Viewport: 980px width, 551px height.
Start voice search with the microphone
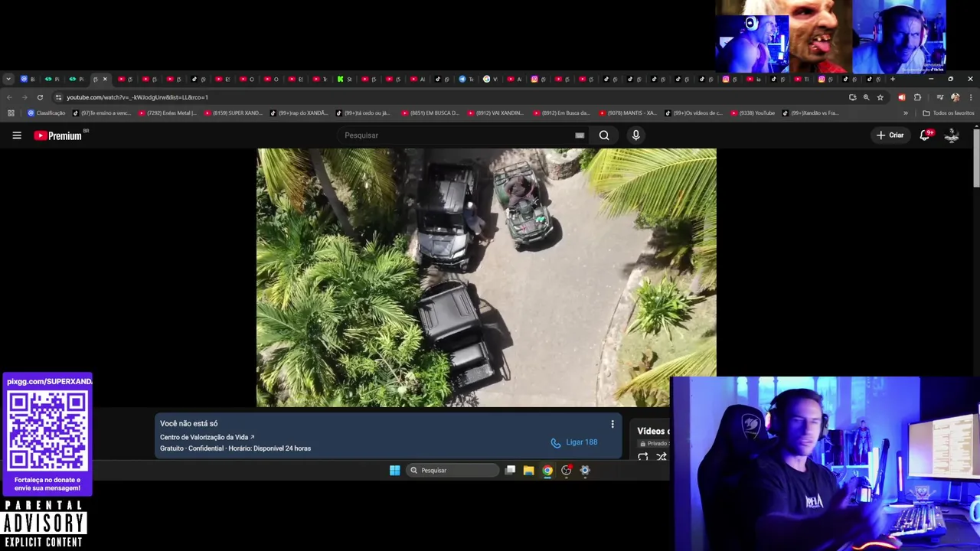pos(635,135)
